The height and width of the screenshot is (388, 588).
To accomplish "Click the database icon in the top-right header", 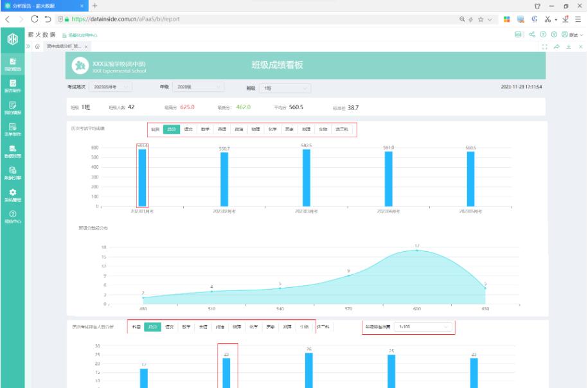I will click(518, 35).
